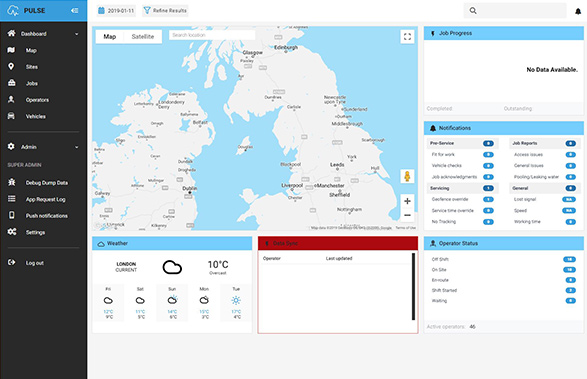Click the Off Shift count badge
The width and height of the screenshot is (587, 379).
pyautogui.click(x=569, y=260)
